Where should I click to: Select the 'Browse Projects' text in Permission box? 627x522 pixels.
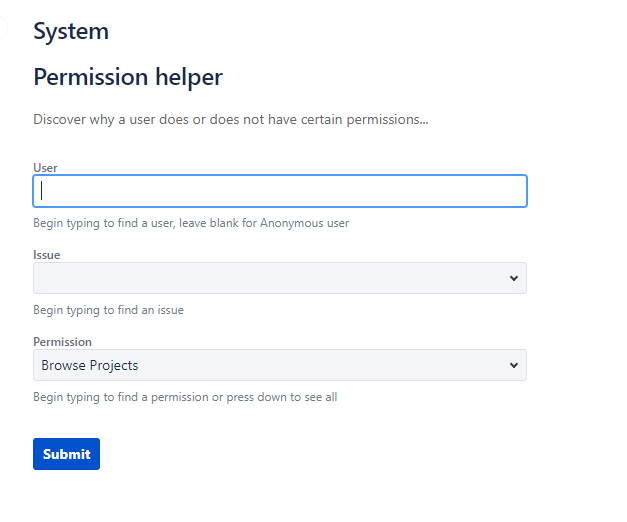click(90, 365)
